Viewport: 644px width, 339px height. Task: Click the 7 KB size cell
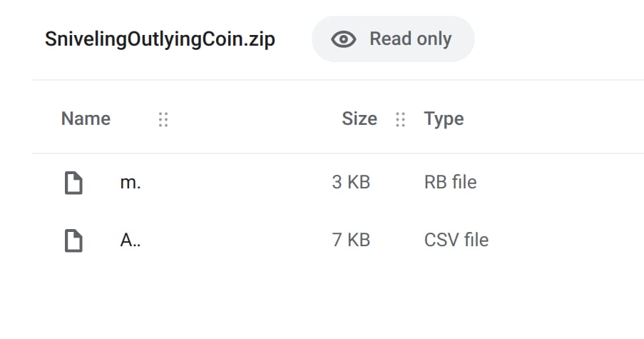pyautogui.click(x=351, y=240)
